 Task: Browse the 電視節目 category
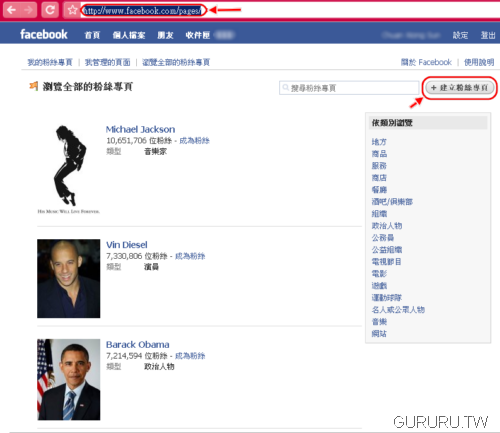387,262
